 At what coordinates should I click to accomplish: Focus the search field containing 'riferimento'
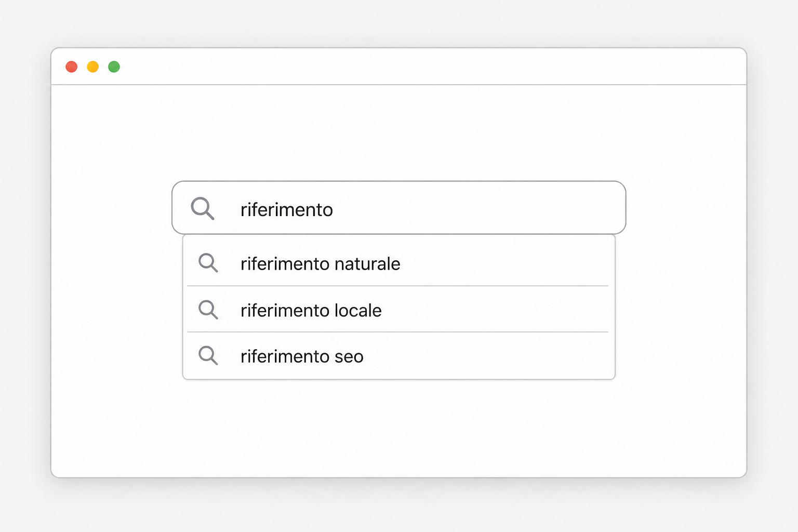398,208
